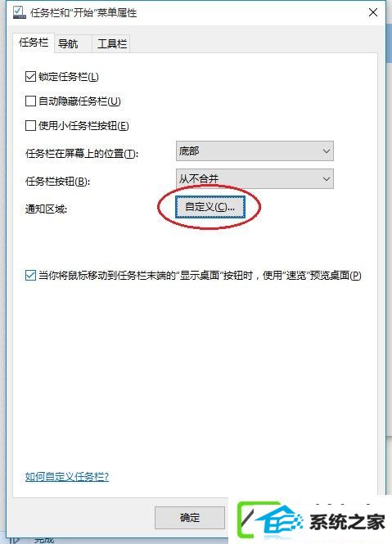Enable 使用小任务栏按钮 checkbox

[30, 125]
